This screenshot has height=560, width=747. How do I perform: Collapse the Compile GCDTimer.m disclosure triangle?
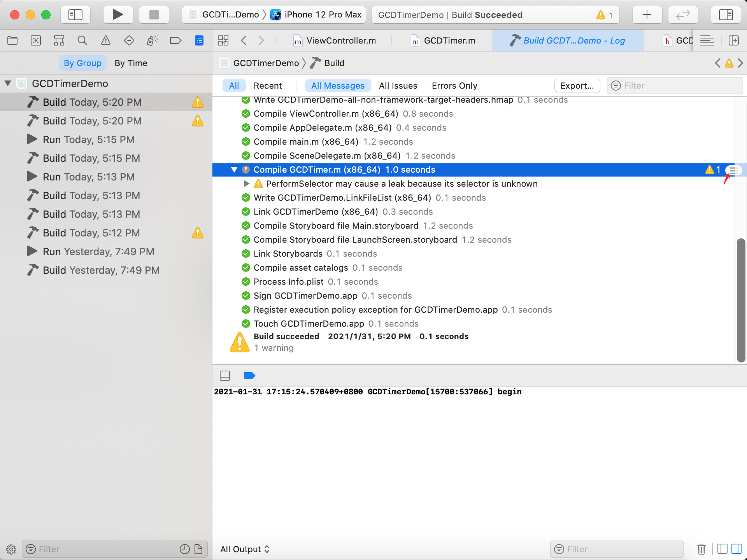coord(234,170)
